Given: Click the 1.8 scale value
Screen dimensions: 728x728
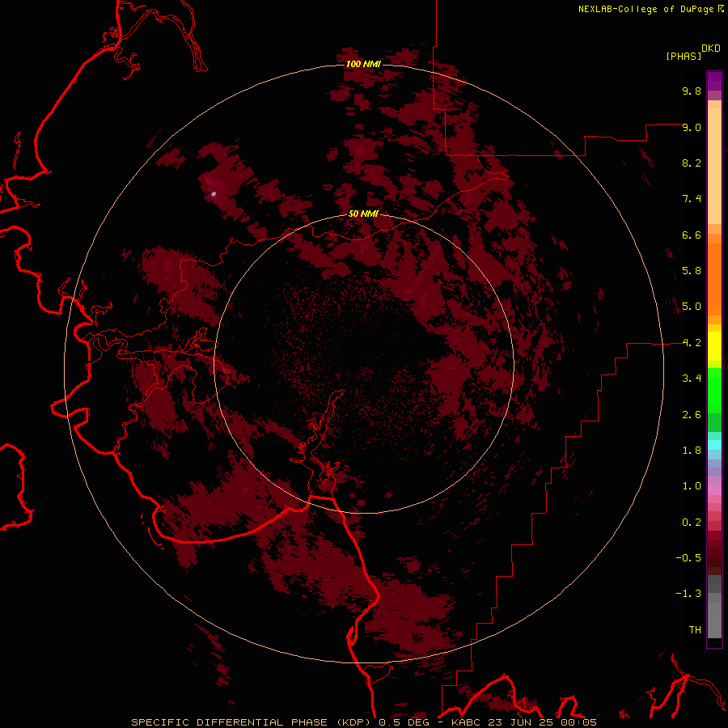Looking at the screenshot, I should [x=692, y=451].
